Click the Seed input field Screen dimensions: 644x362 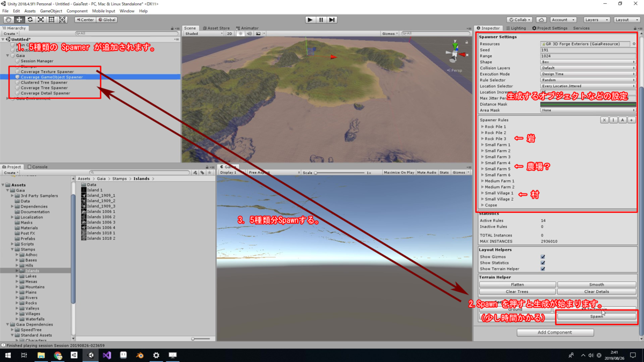pyautogui.click(x=588, y=50)
